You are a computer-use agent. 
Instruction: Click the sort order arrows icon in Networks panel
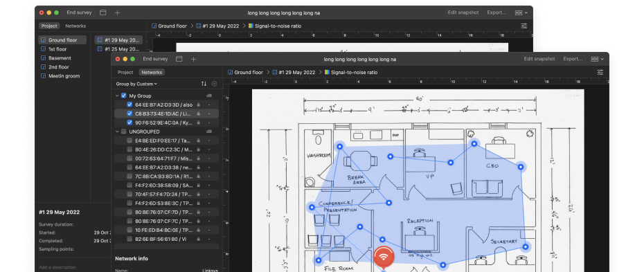204,84
